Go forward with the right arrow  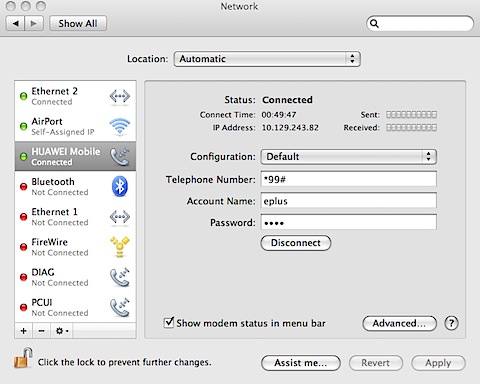click(x=34, y=23)
